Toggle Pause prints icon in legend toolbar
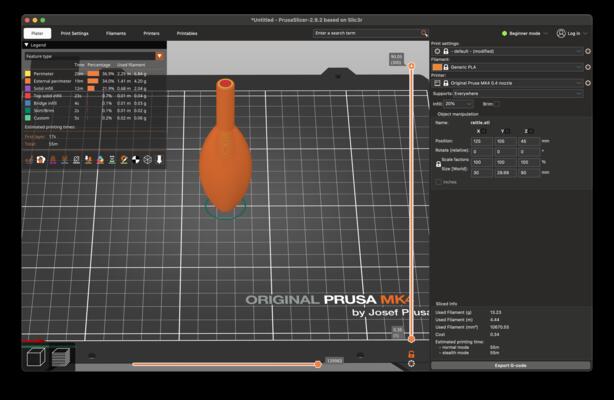Viewport: 614px width, 400px height. (112, 159)
